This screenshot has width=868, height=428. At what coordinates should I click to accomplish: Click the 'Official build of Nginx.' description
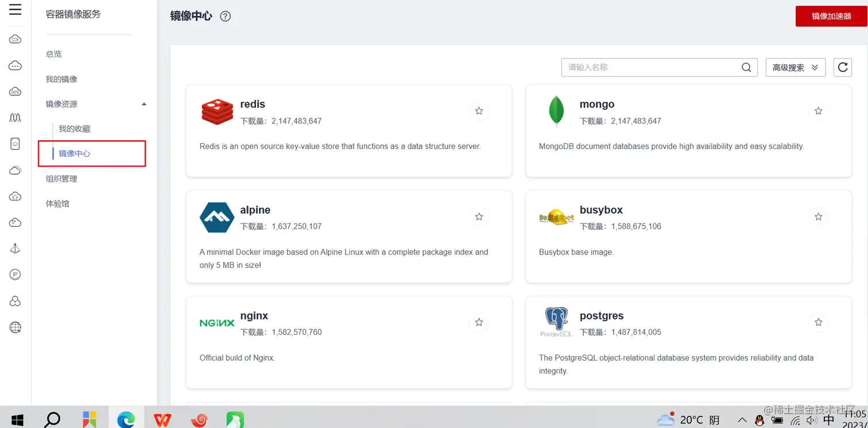pos(237,358)
